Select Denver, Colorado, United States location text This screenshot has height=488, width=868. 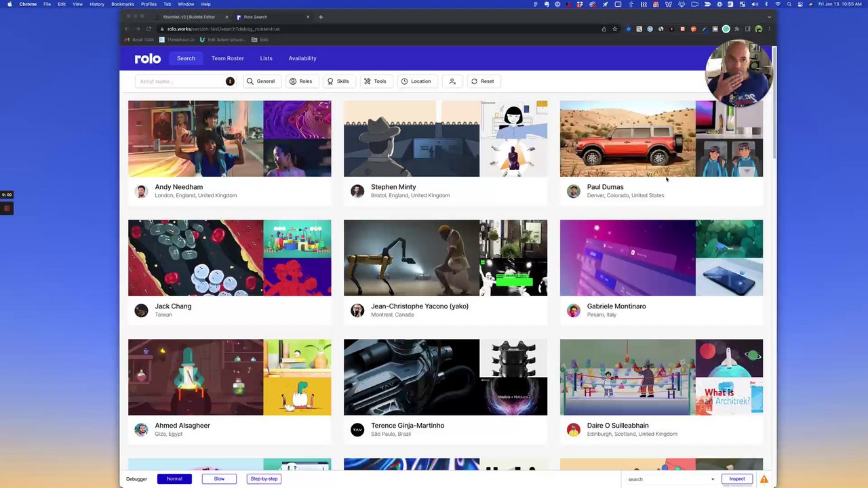pos(626,196)
